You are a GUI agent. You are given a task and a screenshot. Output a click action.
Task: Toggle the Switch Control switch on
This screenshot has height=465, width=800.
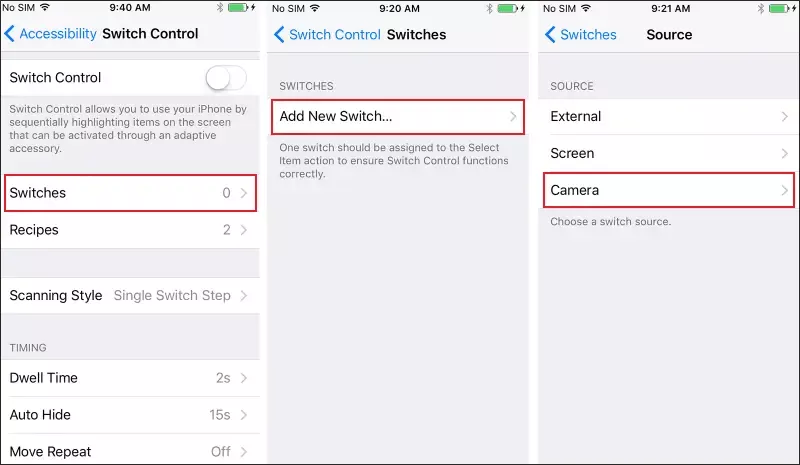(227, 78)
